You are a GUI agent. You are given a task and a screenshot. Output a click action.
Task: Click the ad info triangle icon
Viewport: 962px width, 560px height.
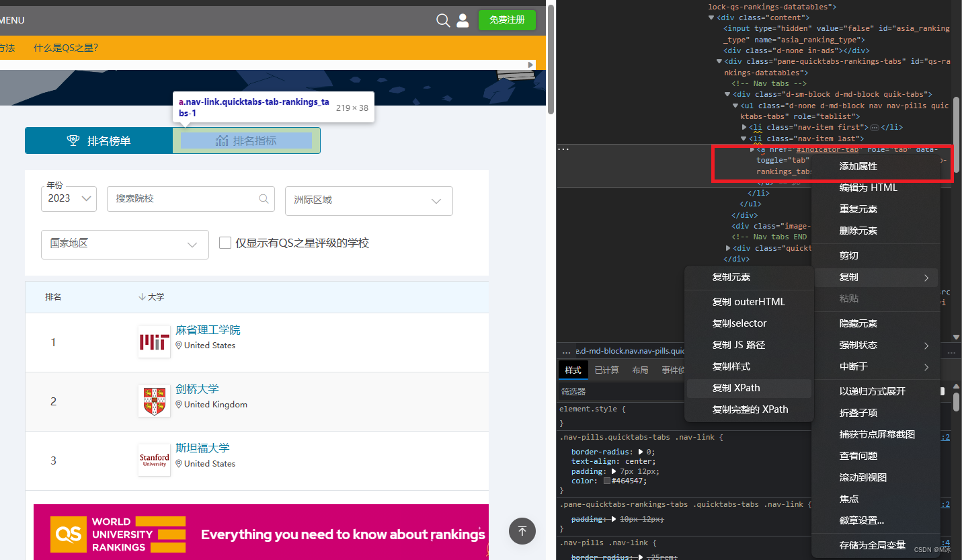coord(531,65)
